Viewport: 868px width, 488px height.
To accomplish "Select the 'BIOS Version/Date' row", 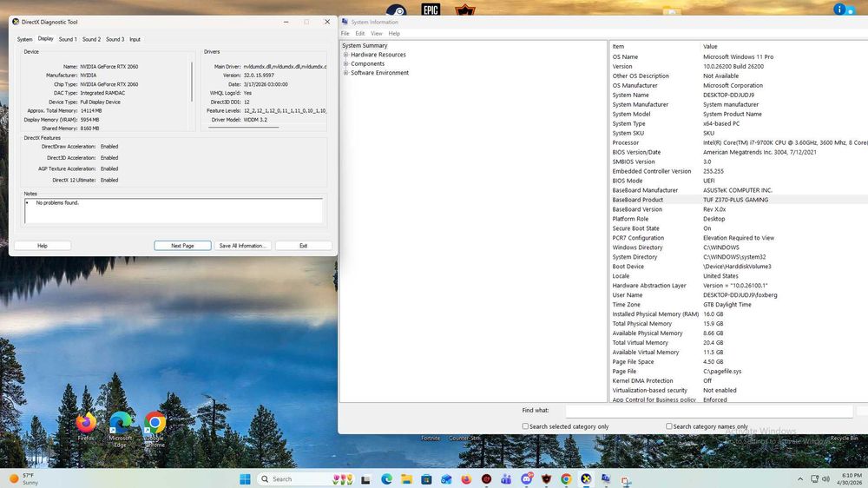I will [739, 152].
